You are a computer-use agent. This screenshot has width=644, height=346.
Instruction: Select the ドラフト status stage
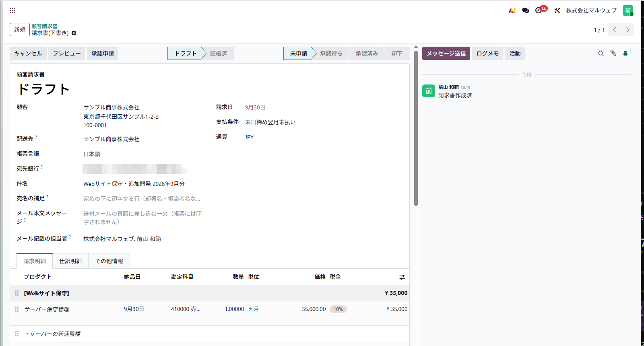pos(186,54)
